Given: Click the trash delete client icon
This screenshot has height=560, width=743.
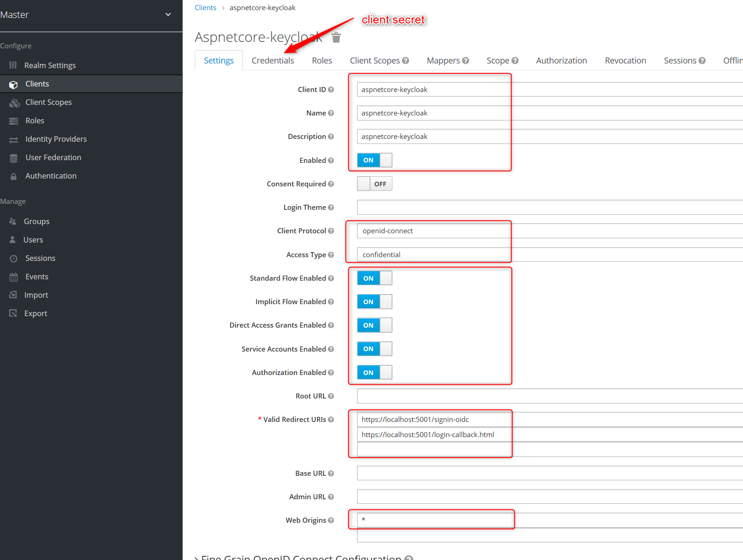Looking at the screenshot, I should [x=336, y=37].
